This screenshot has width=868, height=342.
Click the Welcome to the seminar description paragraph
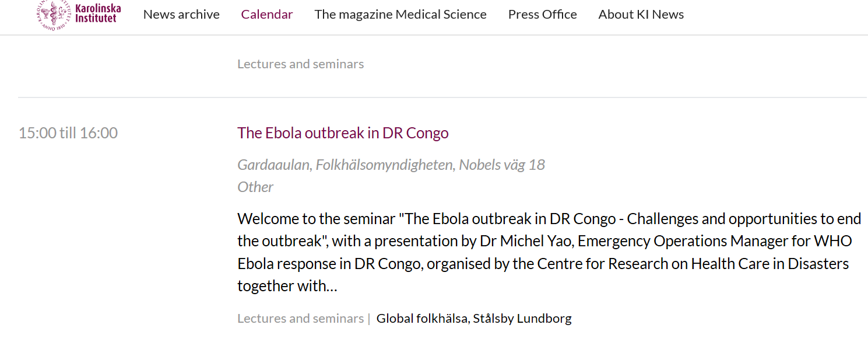coord(549,252)
